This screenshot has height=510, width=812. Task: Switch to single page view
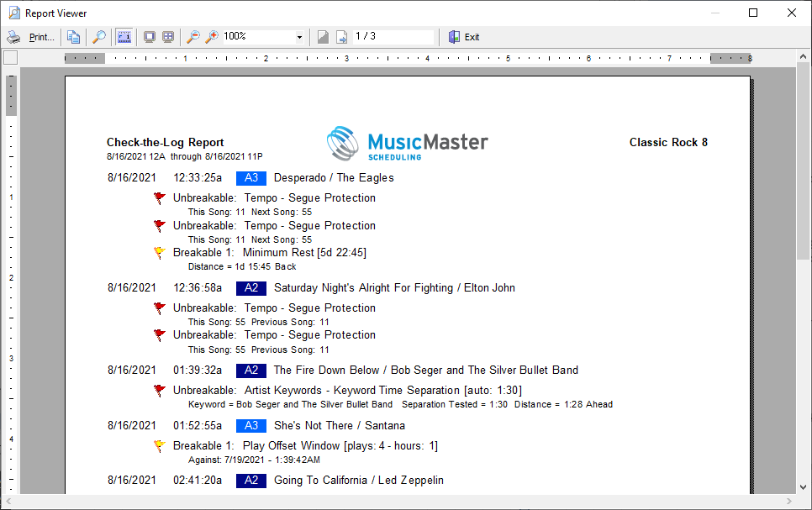[150, 37]
